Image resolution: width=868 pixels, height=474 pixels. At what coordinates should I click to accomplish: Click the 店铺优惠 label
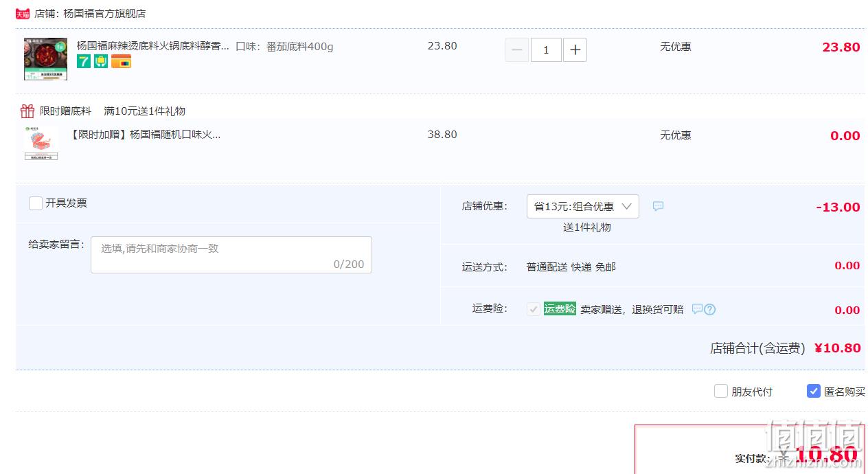pos(485,206)
